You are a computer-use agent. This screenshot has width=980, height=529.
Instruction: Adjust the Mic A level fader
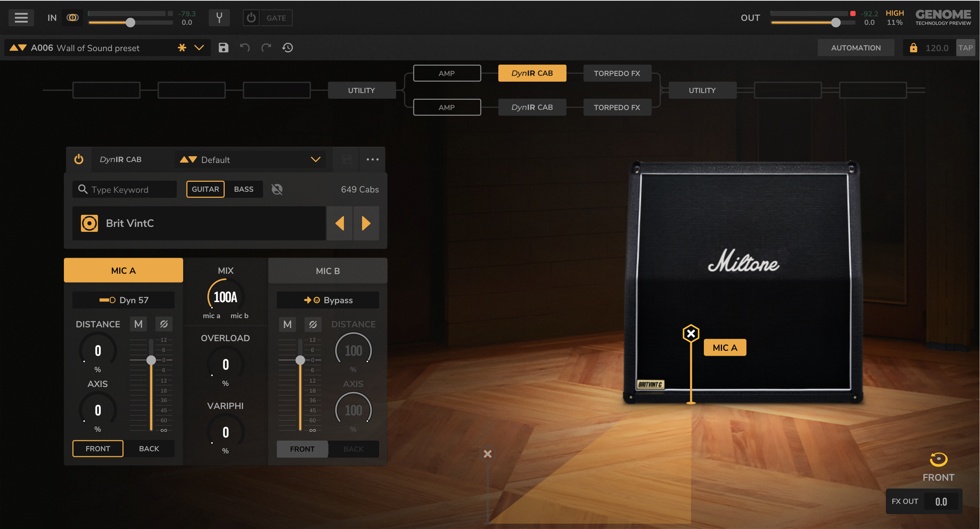point(151,360)
